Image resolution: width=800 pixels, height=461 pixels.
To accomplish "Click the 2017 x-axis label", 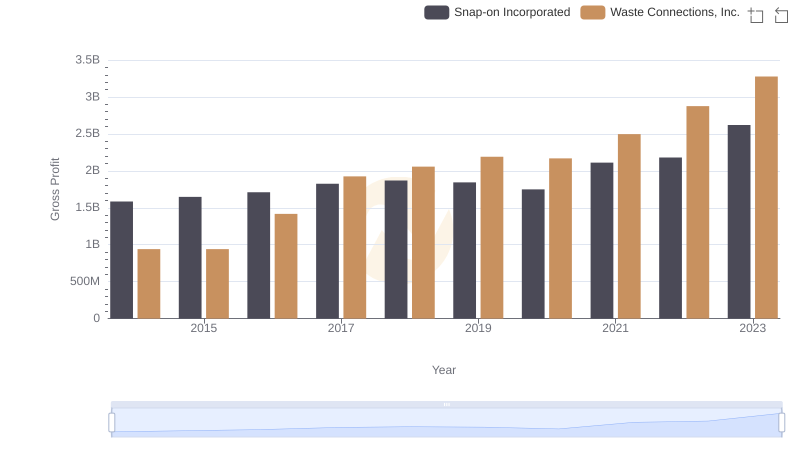I will [x=341, y=328].
